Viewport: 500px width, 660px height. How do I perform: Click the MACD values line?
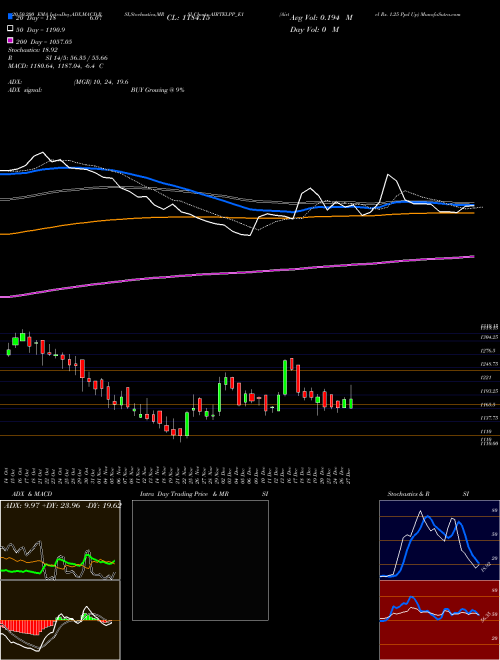[x=56, y=66]
